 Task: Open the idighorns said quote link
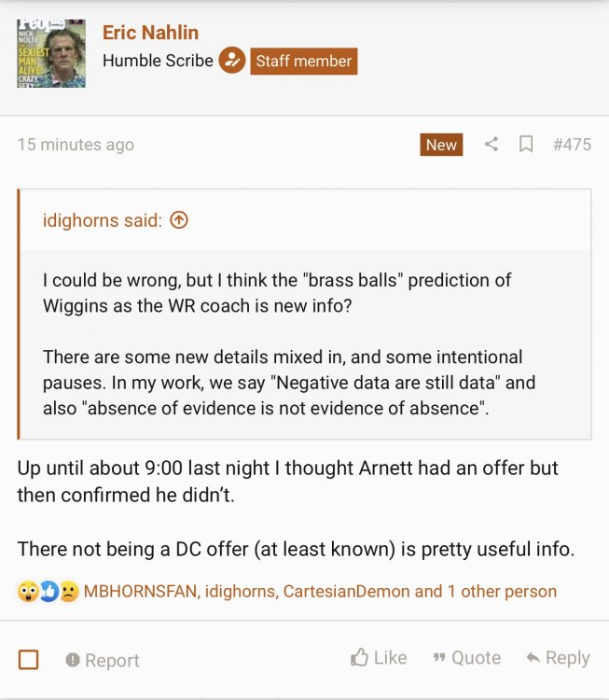103,220
